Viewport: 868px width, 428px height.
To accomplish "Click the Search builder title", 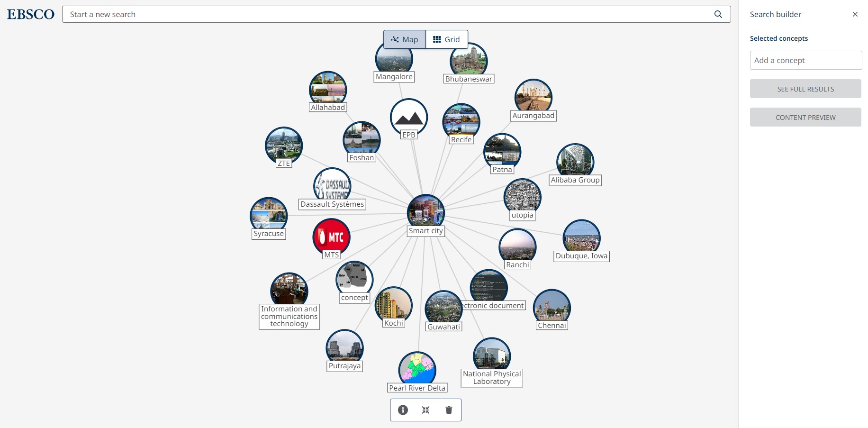I will coord(776,14).
